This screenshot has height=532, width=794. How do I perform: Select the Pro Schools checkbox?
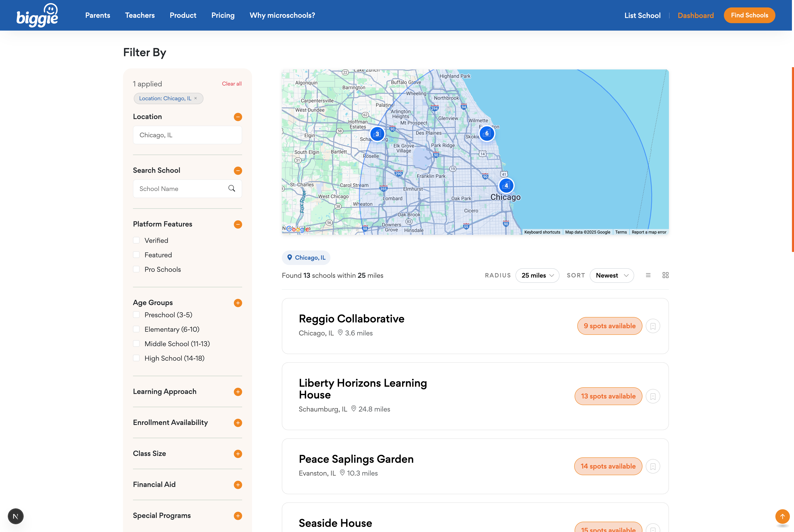(x=136, y=269)
